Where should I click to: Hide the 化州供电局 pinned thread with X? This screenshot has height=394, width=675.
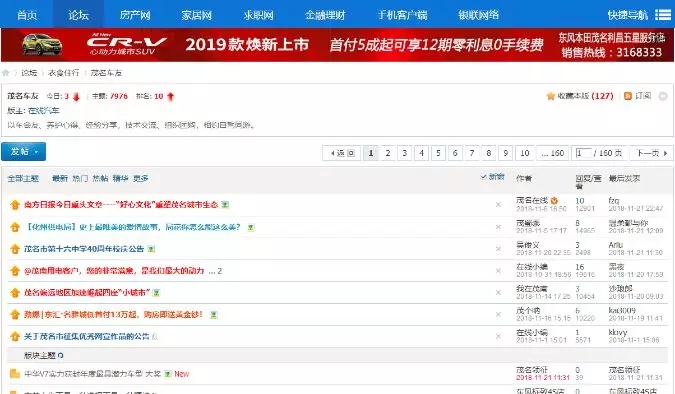coord(498,227)
